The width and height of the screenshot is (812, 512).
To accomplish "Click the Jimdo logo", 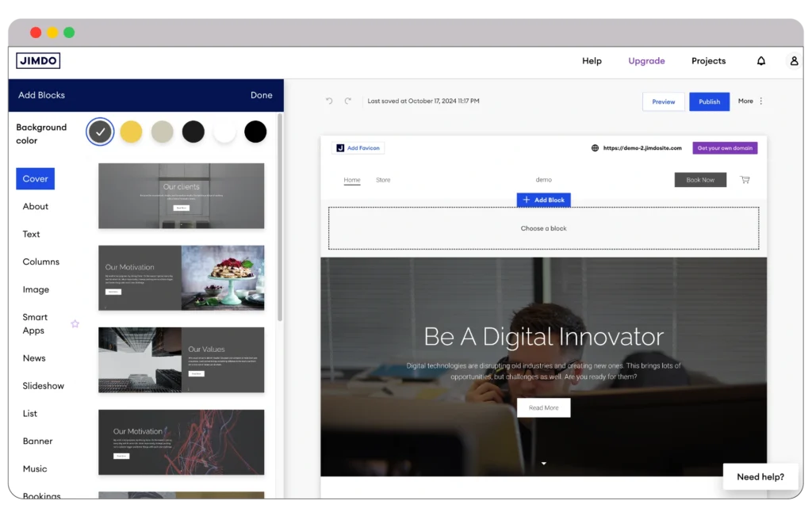I will (38, 61).
